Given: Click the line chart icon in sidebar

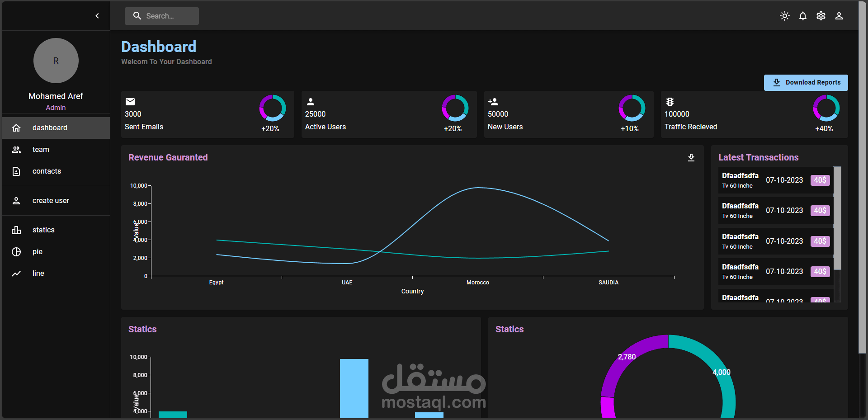Looking at the screenshot, I should point(16,274).
